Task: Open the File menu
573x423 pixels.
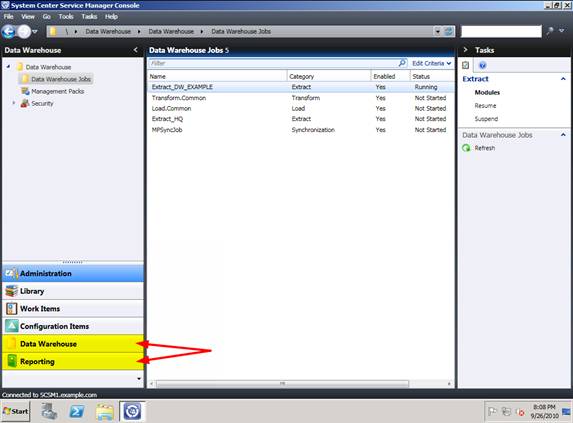Action: [8, 16]
